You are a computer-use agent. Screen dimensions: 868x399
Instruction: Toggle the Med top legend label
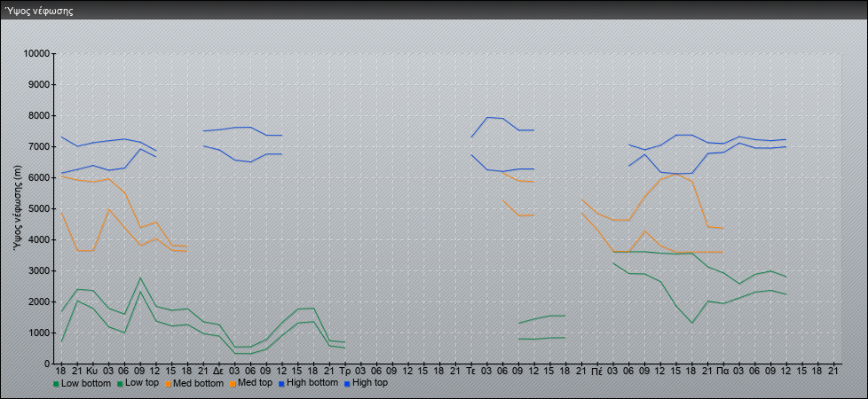pos(256,382)
